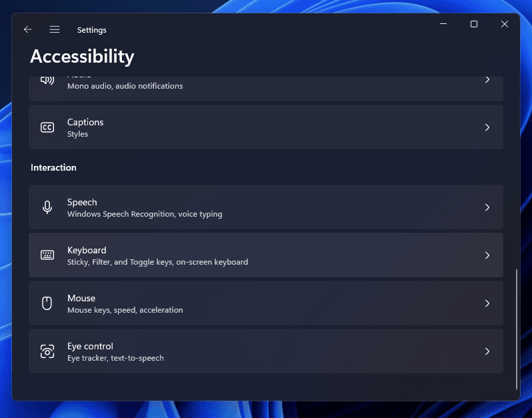Screen dimensions: 532x418
Task: Open the Mono audio settings chevron
Action: tap(487, 80)
